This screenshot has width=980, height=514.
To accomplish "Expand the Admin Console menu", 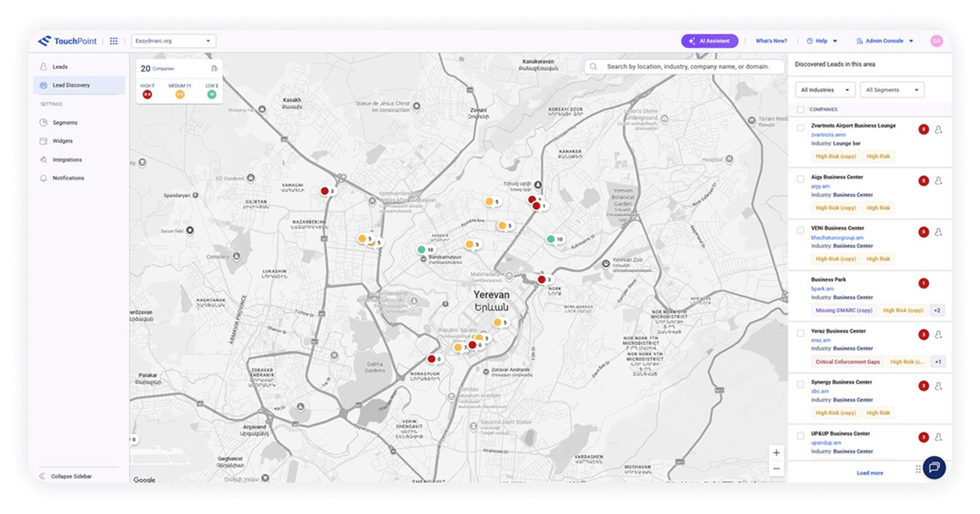I will tap(885, 41).
